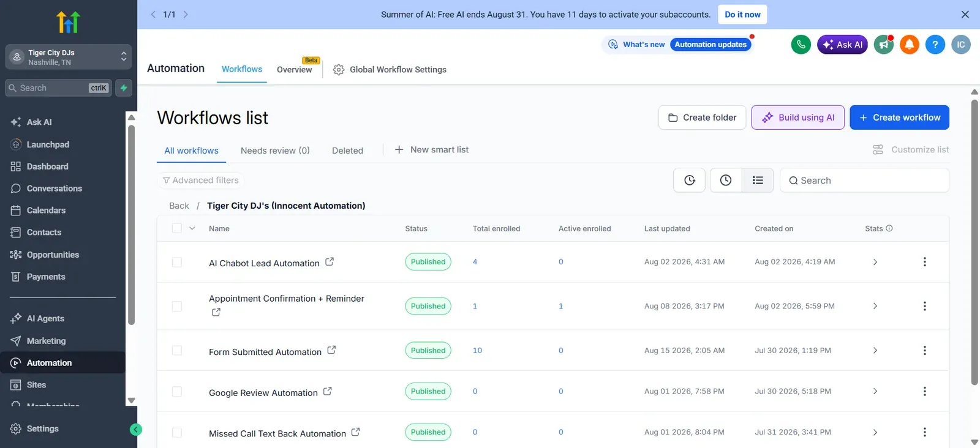Viewport: 980px width, 448px height.
Task: Expand stats for Google Review Automation
Action: [x=875, y=391]
